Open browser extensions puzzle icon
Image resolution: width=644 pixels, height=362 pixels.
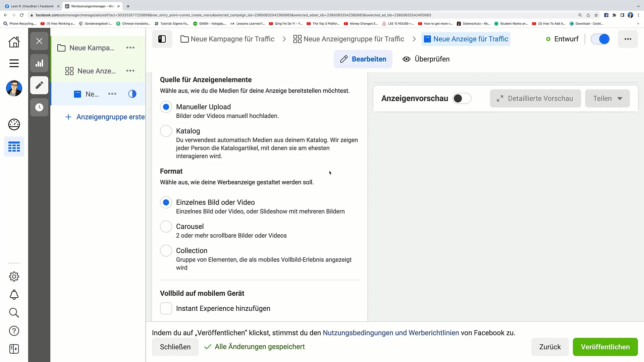coord(614,15)
